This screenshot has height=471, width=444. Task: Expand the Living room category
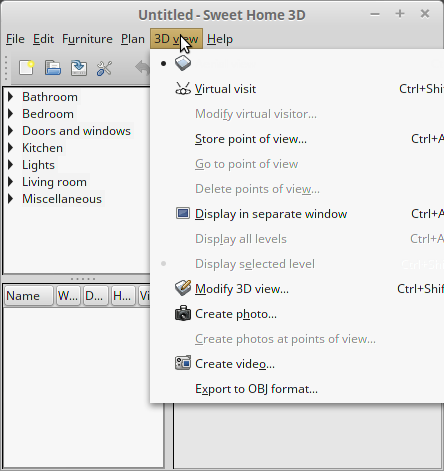[11, 182]
